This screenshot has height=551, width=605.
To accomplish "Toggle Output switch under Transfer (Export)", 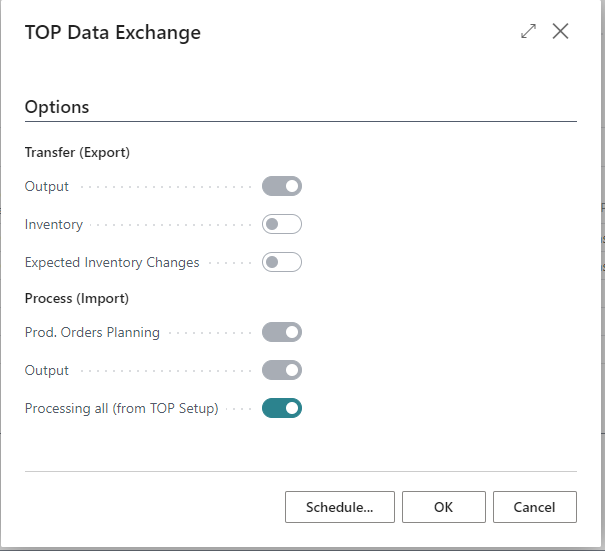I will pyautogui.click(x=281, y=186).
